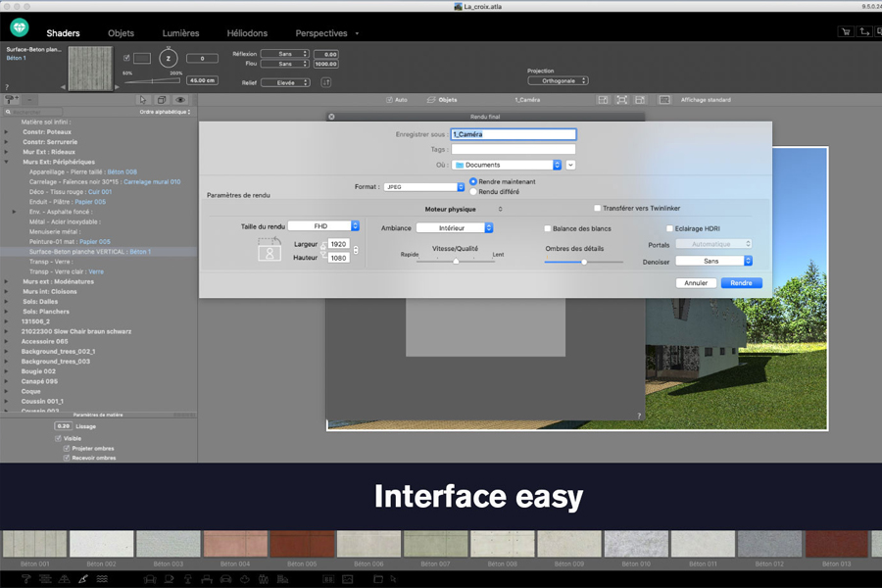Open the Ambiance Intérieur dropdown
This screenshot has height=588, width=882.
coord(454,228)
